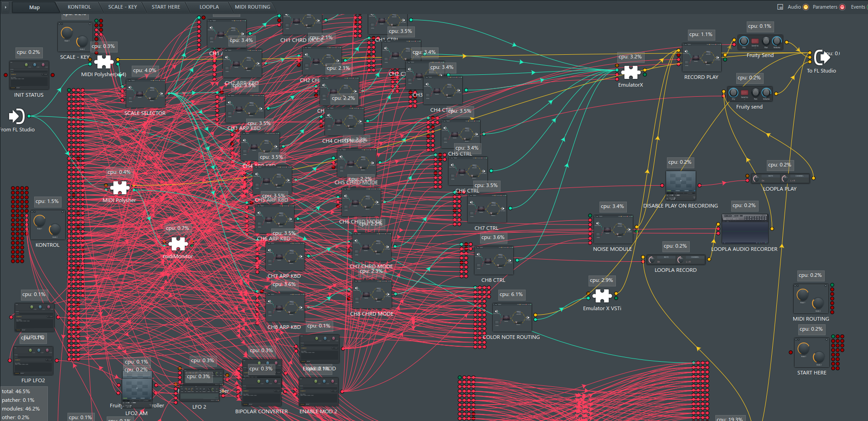868x421 pixels.
Task: Select the KONTROL knob module
Action: [x=48, y=225]
